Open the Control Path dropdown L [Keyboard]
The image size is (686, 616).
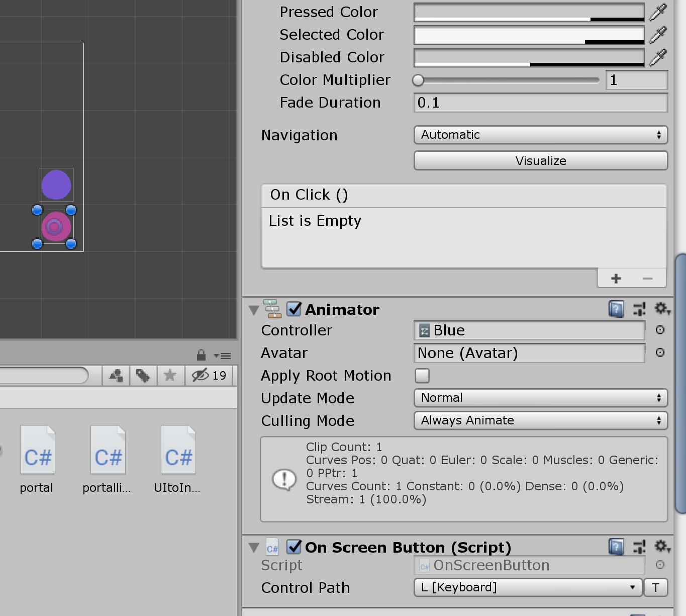528,587
